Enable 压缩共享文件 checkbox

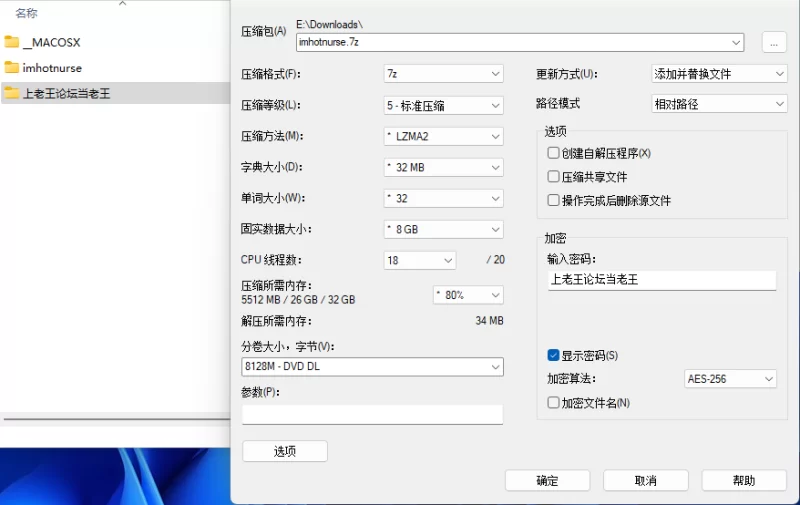pyautogui.click(x=553, y=176)
